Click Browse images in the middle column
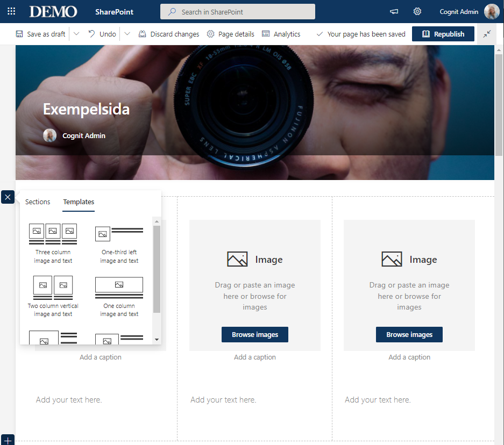 click(255, 334)
